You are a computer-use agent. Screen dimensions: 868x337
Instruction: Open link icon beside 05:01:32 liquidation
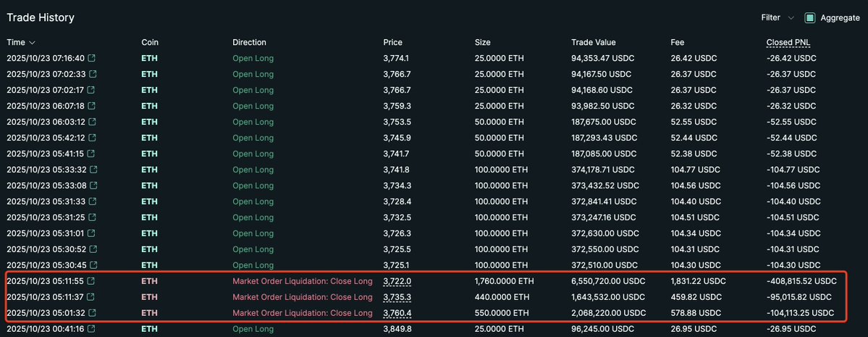92,313
